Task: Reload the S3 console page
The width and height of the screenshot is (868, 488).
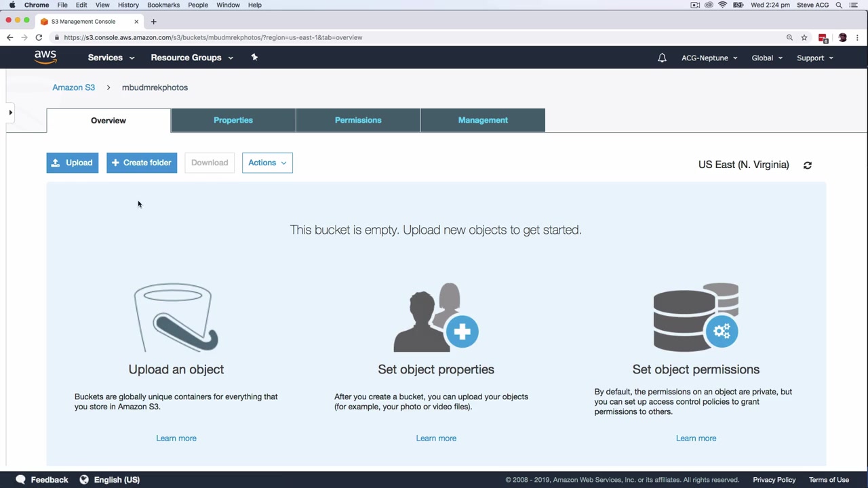Action: (39, 37)
